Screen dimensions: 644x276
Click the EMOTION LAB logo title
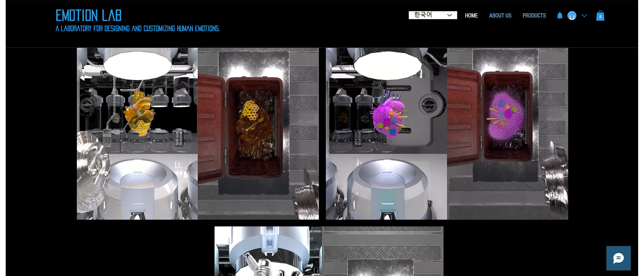(89, 15)
